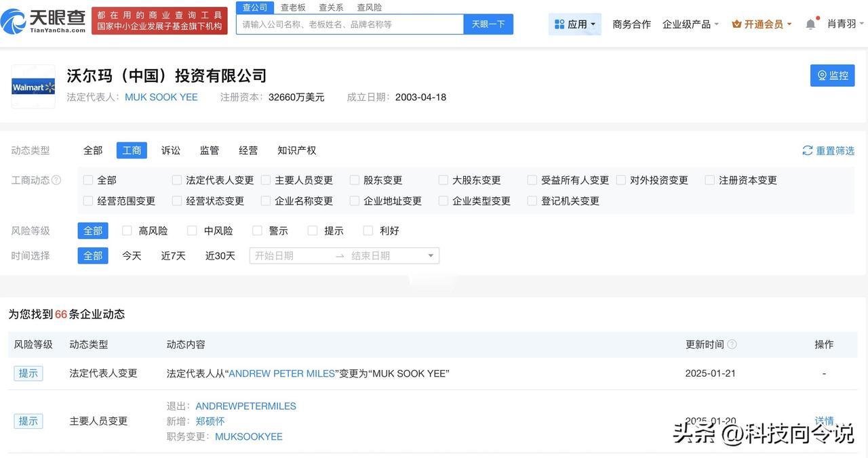Click the 重置筛选 refresh icon
This screenshot has height=458, width=868.
807,150
